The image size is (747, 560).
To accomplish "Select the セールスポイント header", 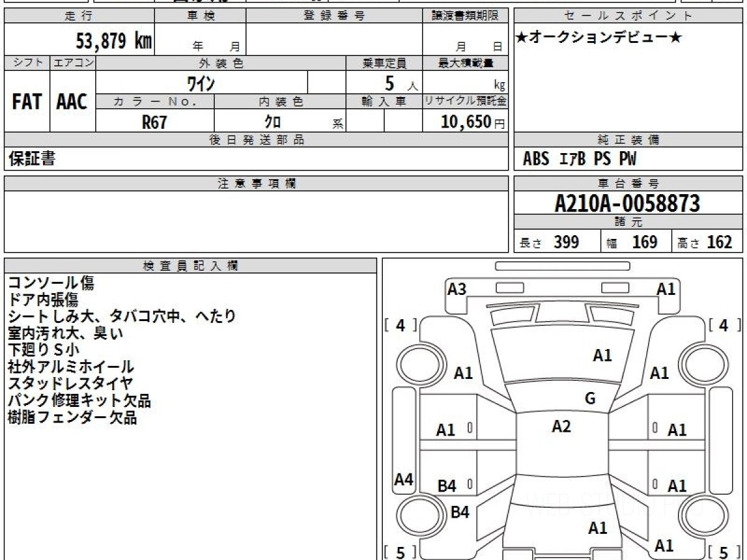I will (x=628, y=16).
